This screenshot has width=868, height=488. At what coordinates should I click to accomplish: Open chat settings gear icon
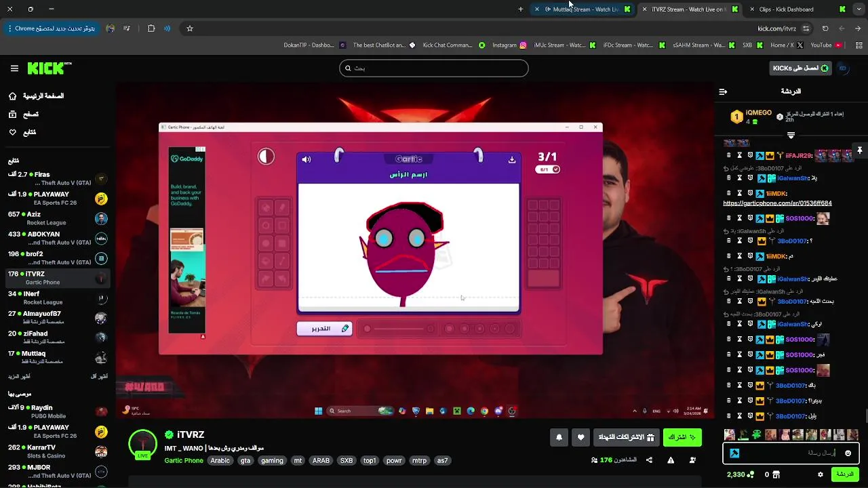(x=821, y=474)
